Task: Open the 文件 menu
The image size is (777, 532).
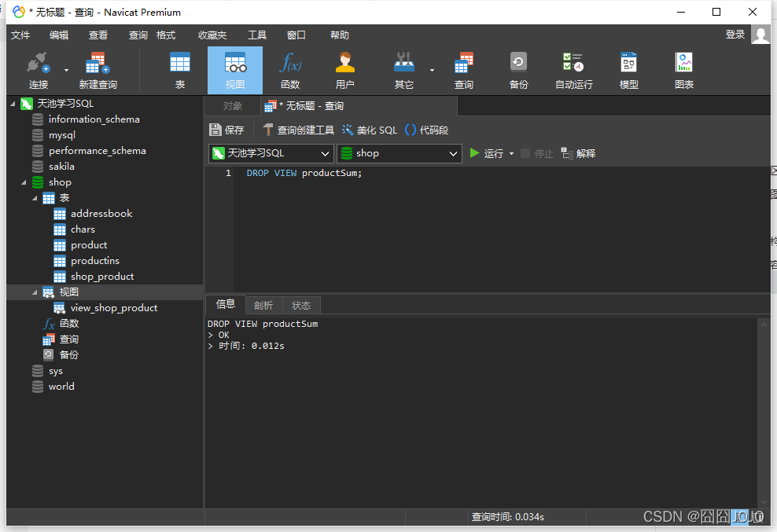Action: 20,35
